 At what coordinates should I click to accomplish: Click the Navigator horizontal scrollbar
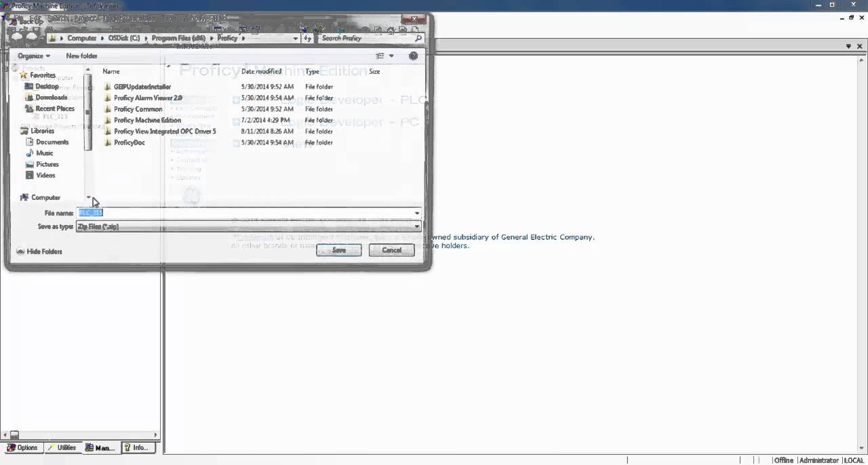click(81, 434)
